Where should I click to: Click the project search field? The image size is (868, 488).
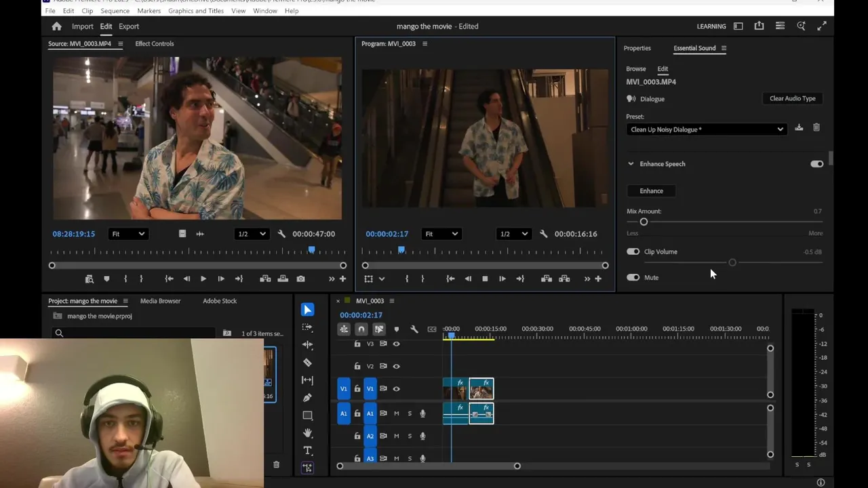click(134, 333)
